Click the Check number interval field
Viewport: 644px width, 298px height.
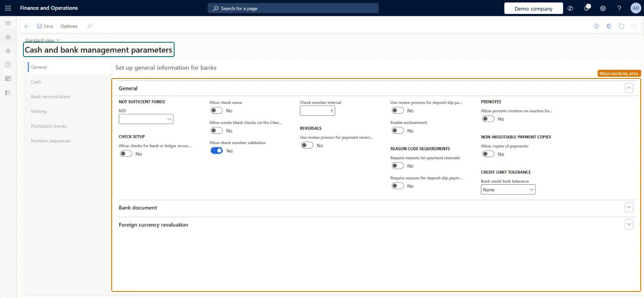tap(317, 111)
